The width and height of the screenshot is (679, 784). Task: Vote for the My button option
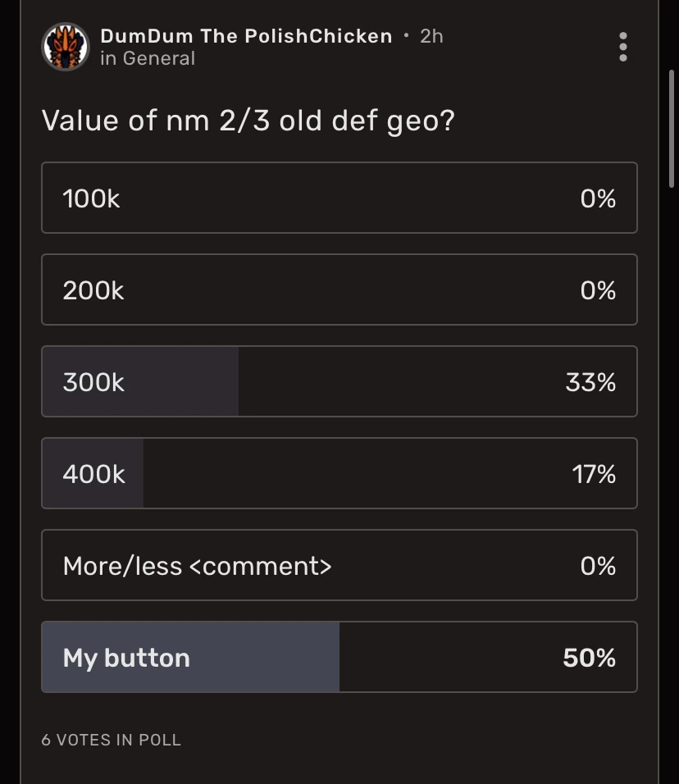point(339,656)
